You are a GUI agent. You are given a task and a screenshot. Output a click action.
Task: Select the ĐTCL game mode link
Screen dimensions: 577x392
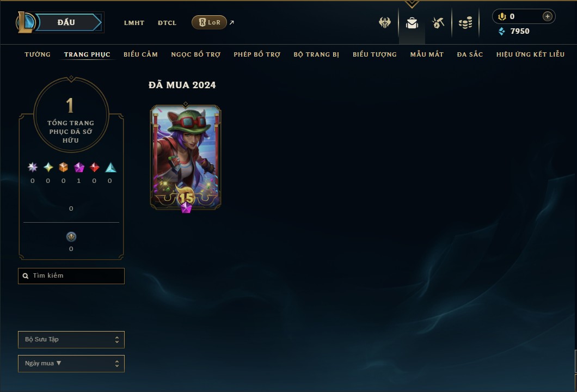pyautogui.click(x=167, y=23)
